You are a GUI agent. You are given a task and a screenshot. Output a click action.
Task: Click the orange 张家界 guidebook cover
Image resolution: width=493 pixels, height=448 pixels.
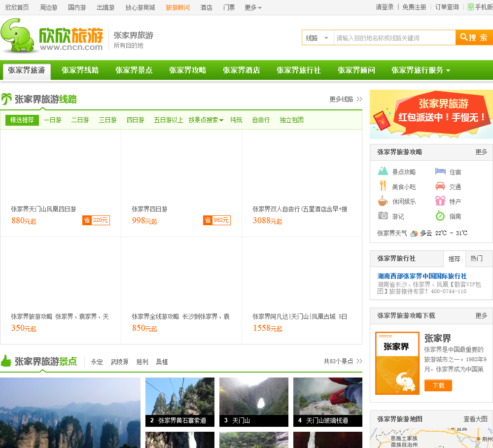click(397, 363)
